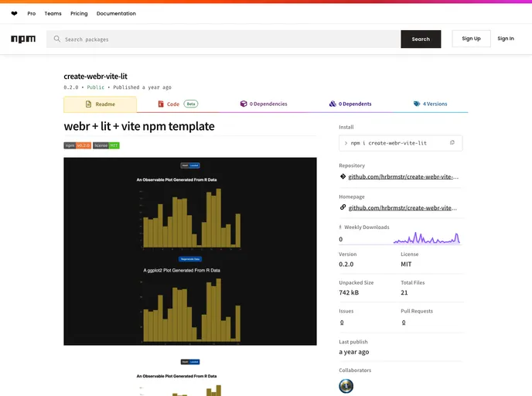Image resolution: width=532 pixels, height=396 pixels.
Task: Go to the Pricing page
Action: pos(79,14)
